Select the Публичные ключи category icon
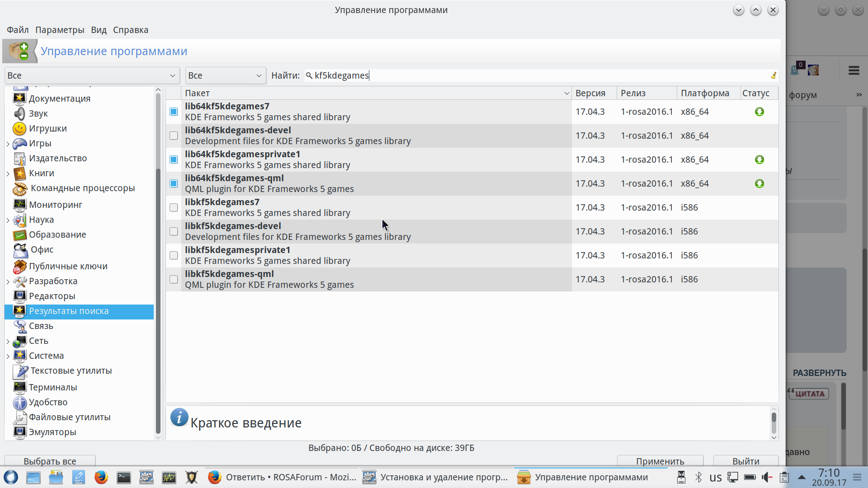Image resolution: width=868 pixels, height=488 pixels. 19,267
